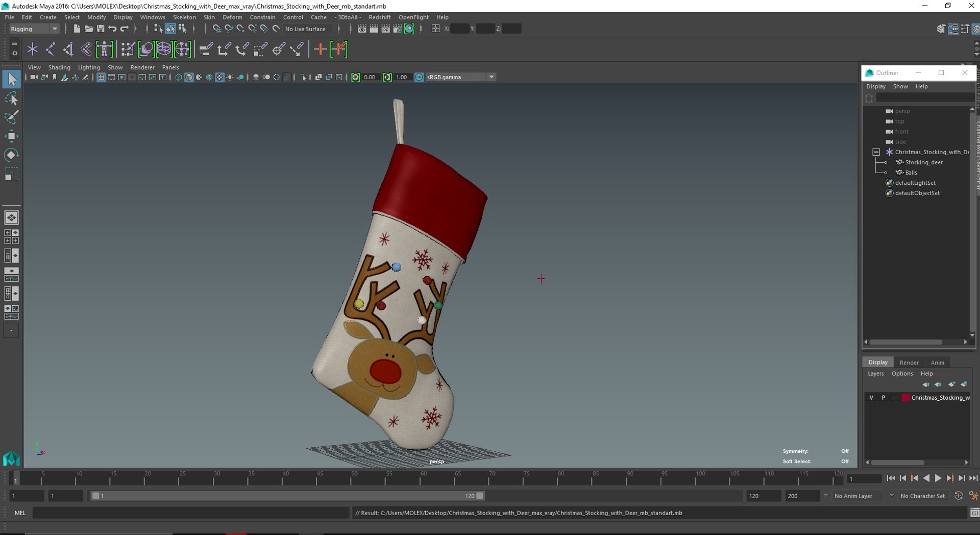Toggle viewport shadows button
This screenshot has height=535, width=980.
point(240,77)
